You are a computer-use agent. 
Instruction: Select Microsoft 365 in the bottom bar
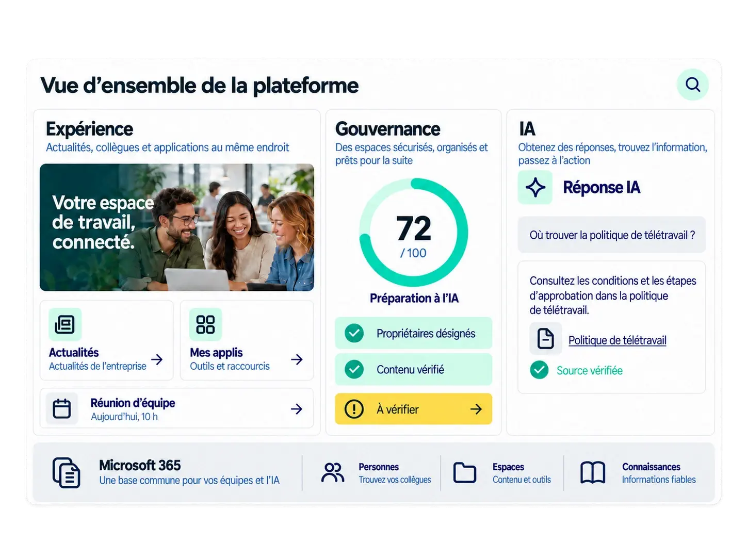(140, 465)
